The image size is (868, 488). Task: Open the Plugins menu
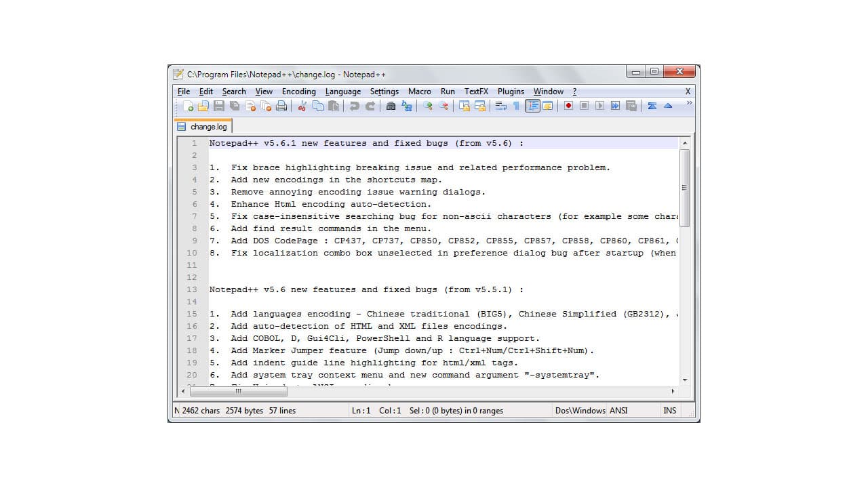point(511,91)
